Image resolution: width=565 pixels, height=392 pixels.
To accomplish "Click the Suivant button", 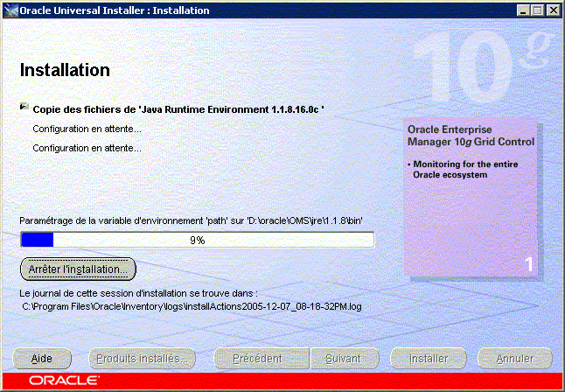I will (342, 359).
